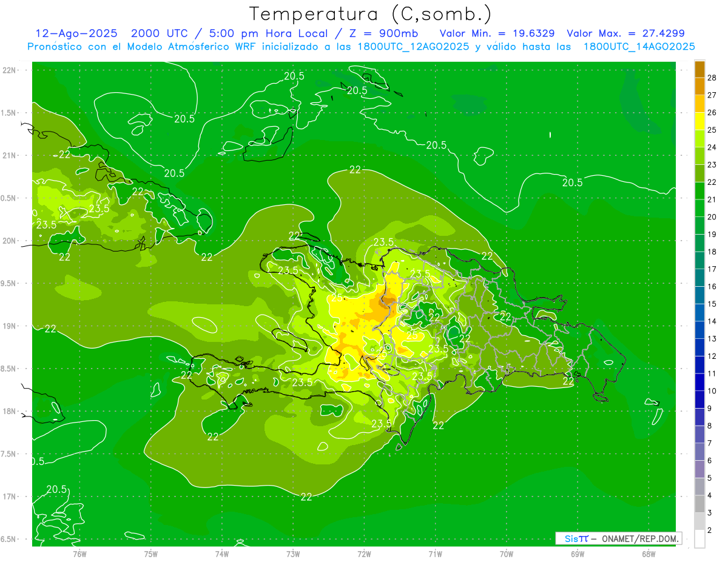Select the 'Z = 900mb' level text
The height and width of the screenshot is (562, 728).
[x=382, y=33]
